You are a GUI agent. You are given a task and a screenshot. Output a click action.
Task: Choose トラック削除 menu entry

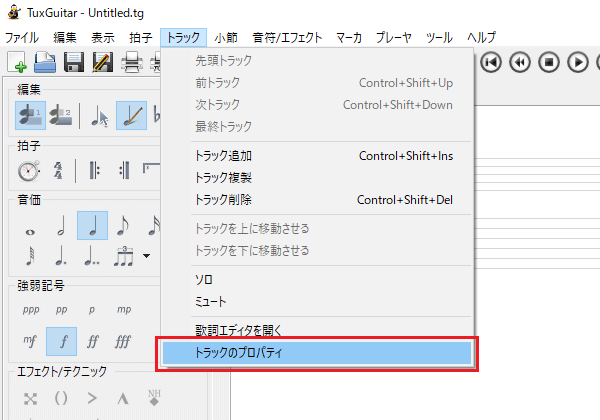[x=318, y=200]
